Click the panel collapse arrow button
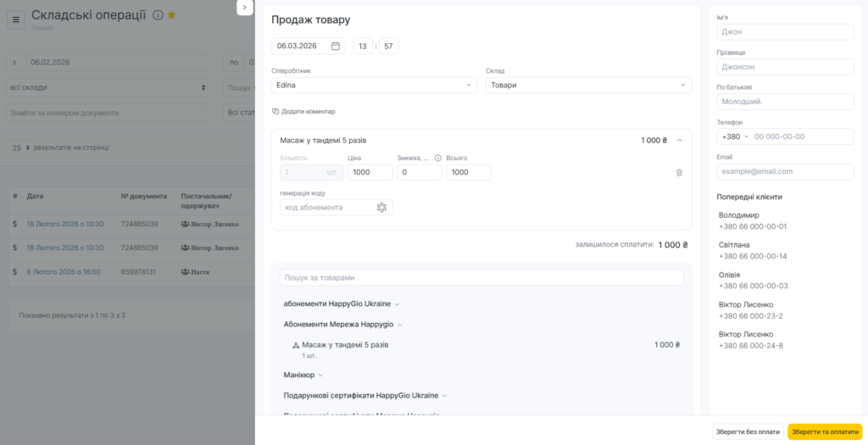868x445 pixels. coord(244,7)
